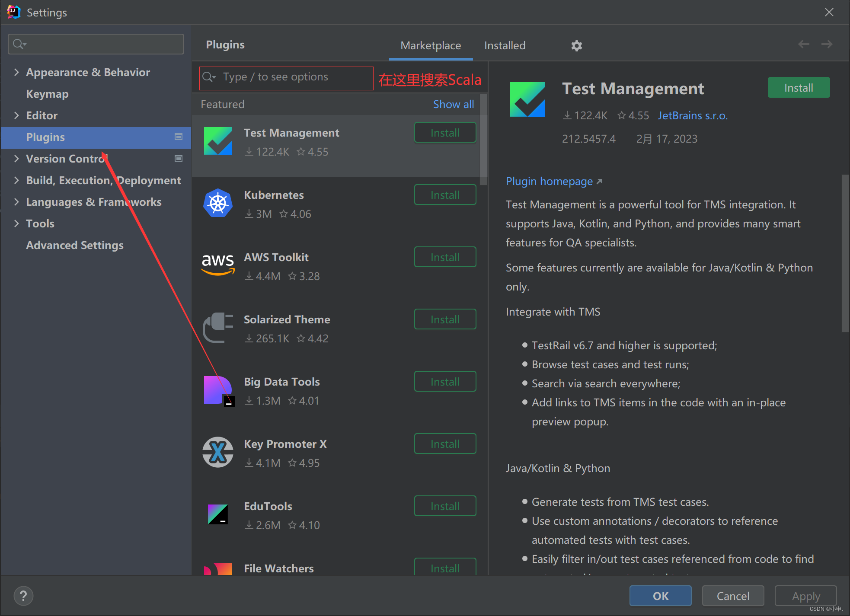The width and height of the screenshot is (850, 616).
Task: Click the EduTools plugin icon
Action: (218, 514)
